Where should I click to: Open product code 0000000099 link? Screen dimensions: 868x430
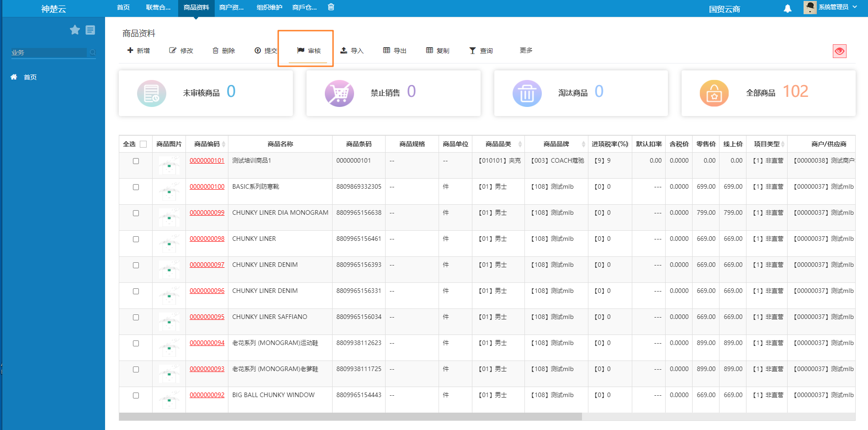207,212
